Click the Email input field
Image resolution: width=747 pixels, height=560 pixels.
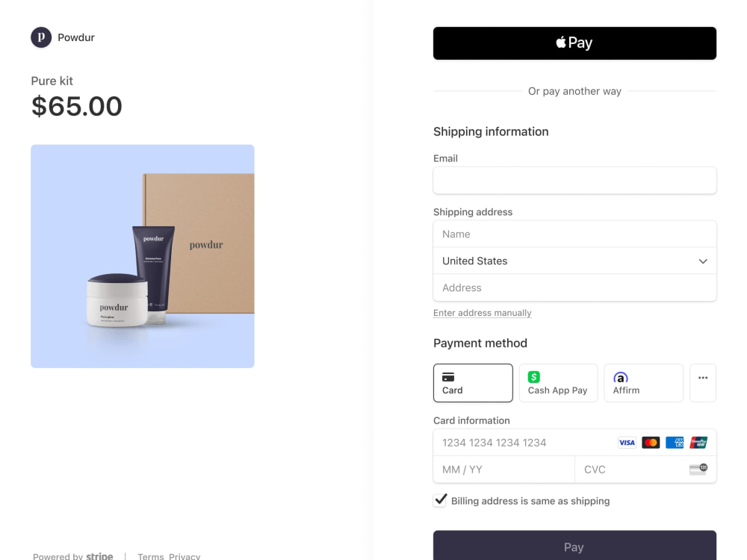(574, 181)
